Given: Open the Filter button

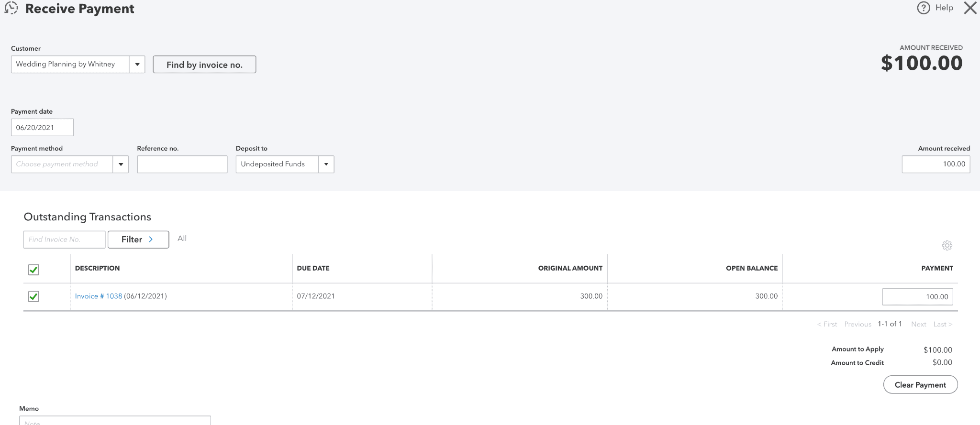Looking at the screenshot, I should pos(138,240).
